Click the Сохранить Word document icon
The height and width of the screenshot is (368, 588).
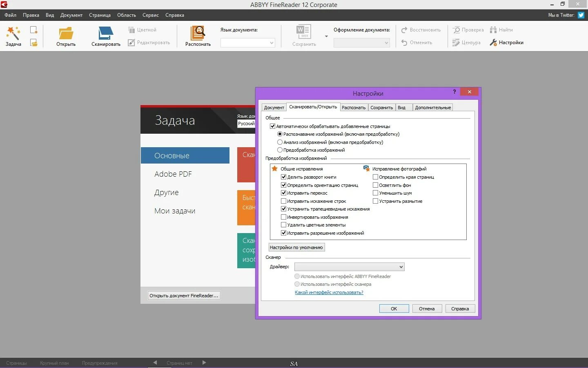(304, 32)
